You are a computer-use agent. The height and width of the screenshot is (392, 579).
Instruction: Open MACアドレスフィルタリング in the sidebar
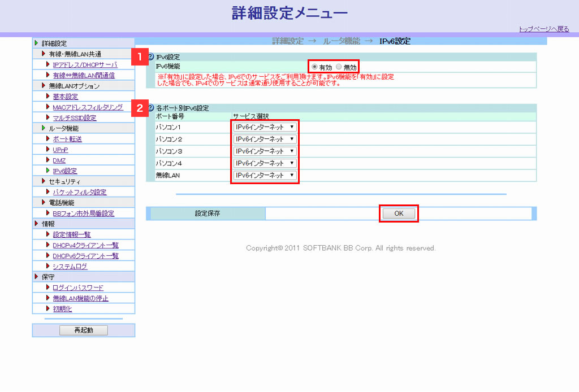87,107
